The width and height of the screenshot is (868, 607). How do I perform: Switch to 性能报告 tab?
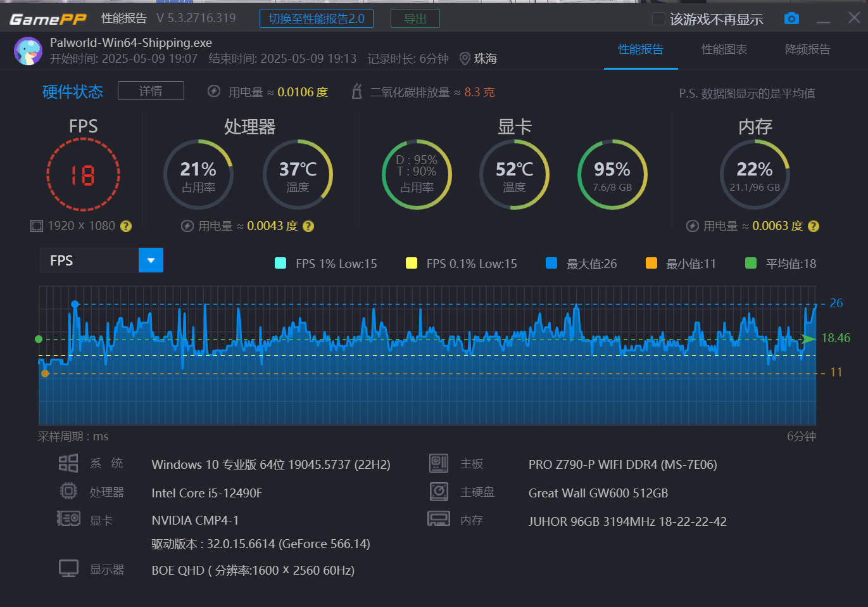tap(641, 49)
